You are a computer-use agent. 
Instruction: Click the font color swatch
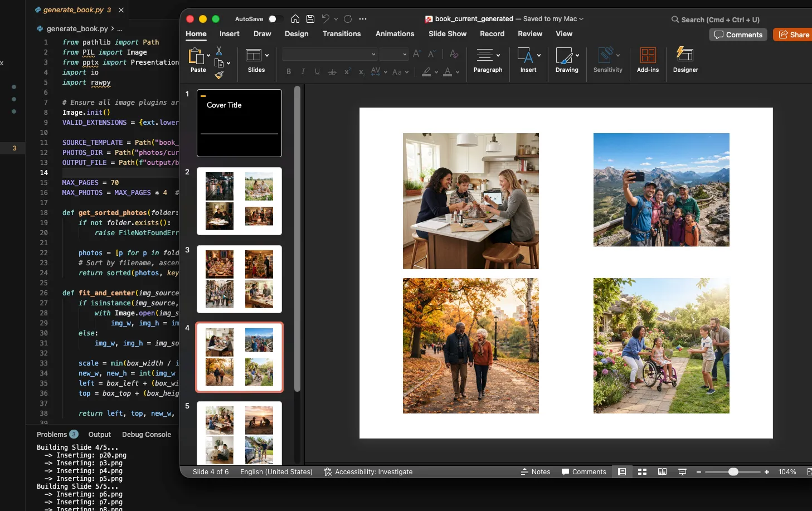(448, 72)
